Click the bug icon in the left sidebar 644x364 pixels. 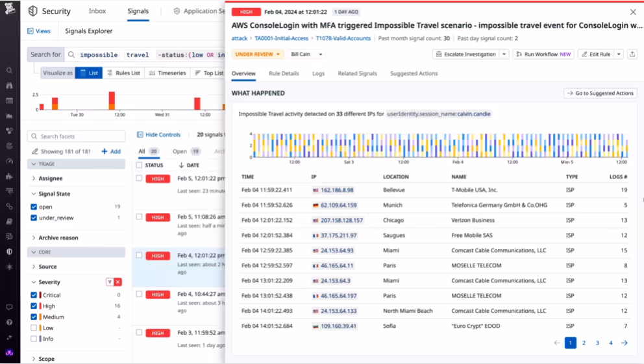coord(10,267)
